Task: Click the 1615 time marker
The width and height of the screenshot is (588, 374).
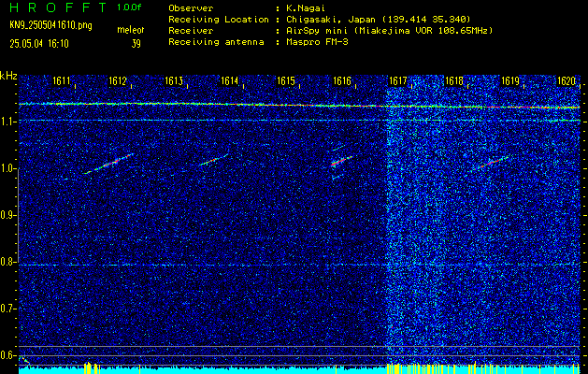Action: pyautogui.click(x=286, y=80)
